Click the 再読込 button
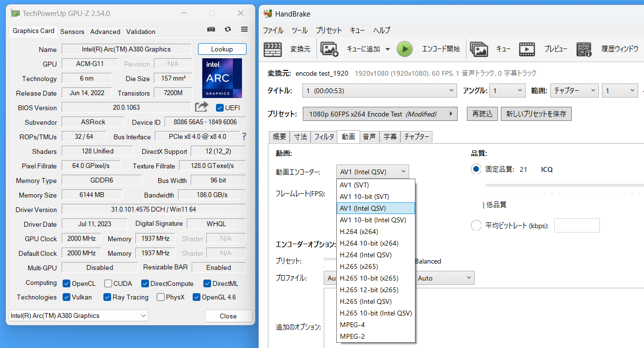 pos(482,114)
